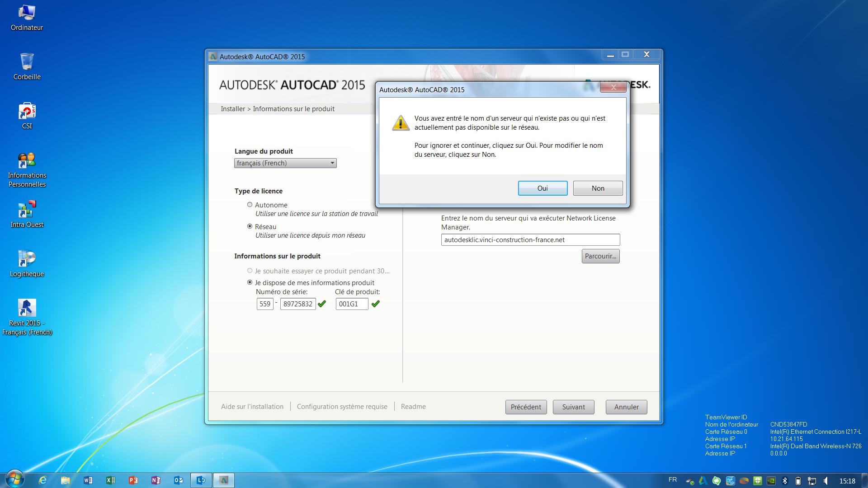Click Non to modify server name
The image size is (868, 488).
coord(598,188)
